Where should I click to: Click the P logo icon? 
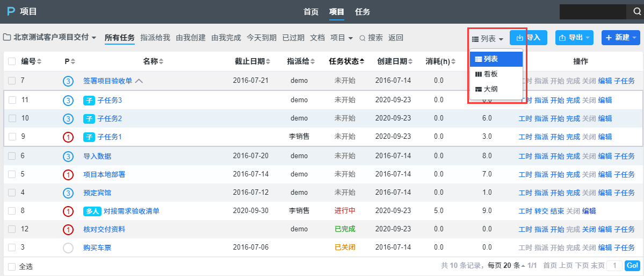(10, 12)
